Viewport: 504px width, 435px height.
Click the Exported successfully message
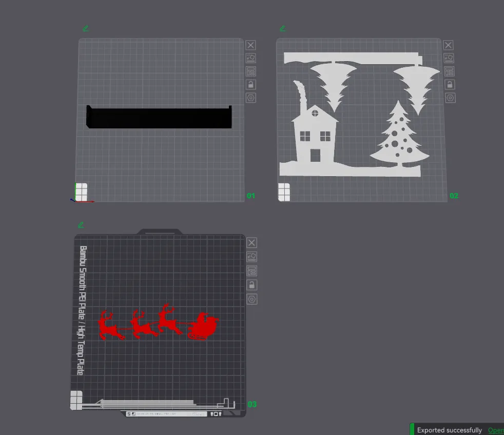(x=450, y=430)
